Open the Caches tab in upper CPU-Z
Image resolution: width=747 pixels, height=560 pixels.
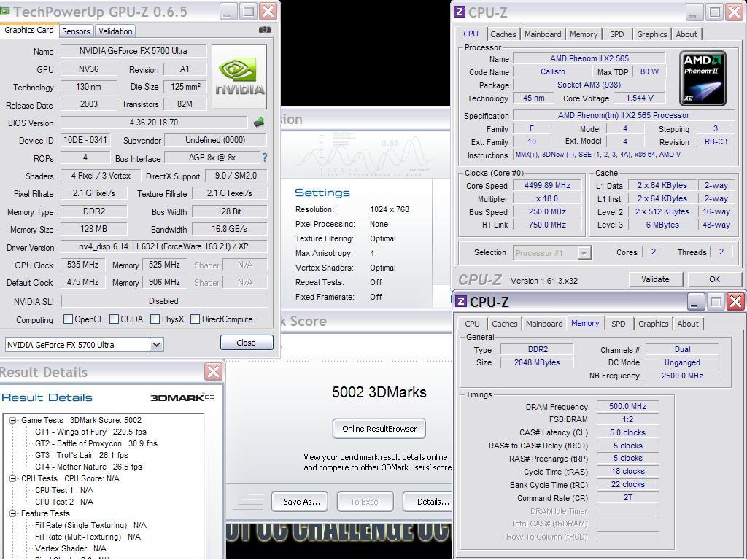[x=503, y=34]
